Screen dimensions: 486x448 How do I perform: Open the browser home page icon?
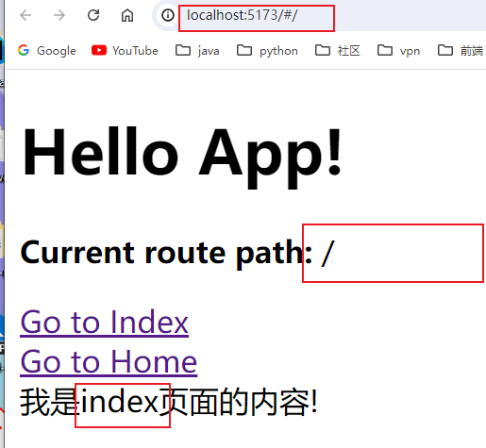[x=127, y=15]
